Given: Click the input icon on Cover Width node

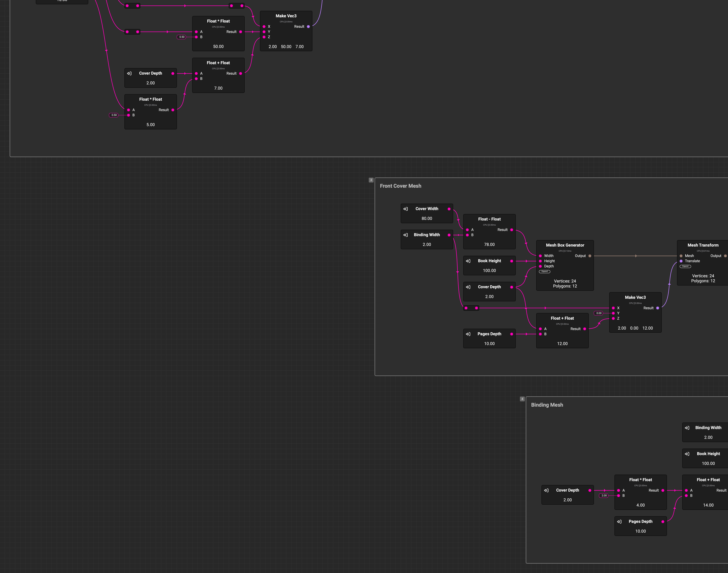Looking at the screenshot, I should point(405,209).
